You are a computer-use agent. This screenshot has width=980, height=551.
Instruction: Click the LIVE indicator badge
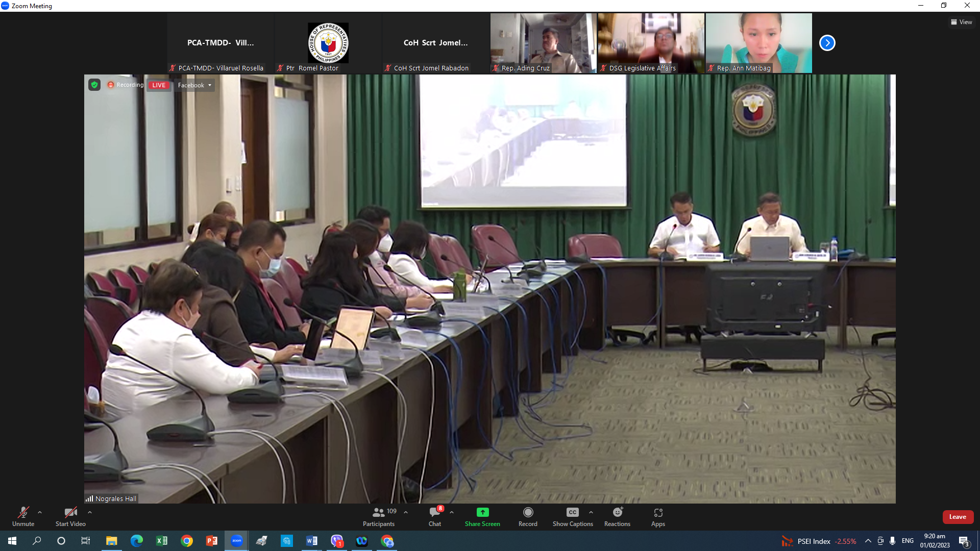point(159,85)
